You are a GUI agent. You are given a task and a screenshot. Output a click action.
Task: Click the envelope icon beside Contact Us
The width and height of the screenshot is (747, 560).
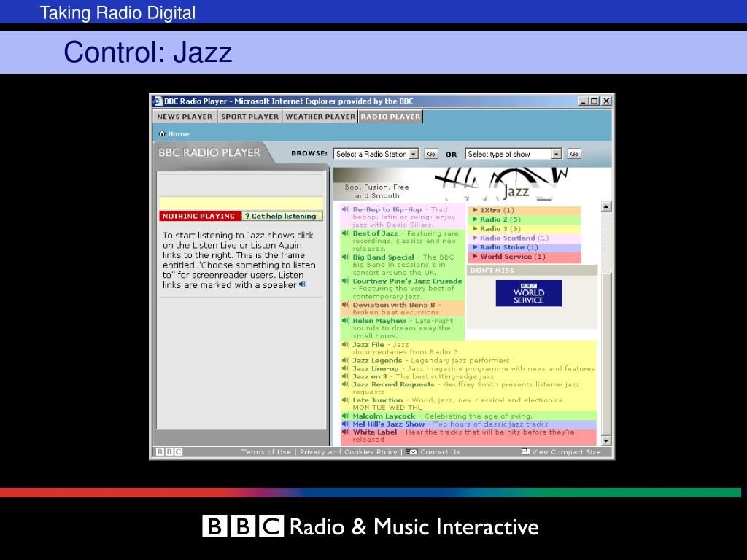pos(412,451)
